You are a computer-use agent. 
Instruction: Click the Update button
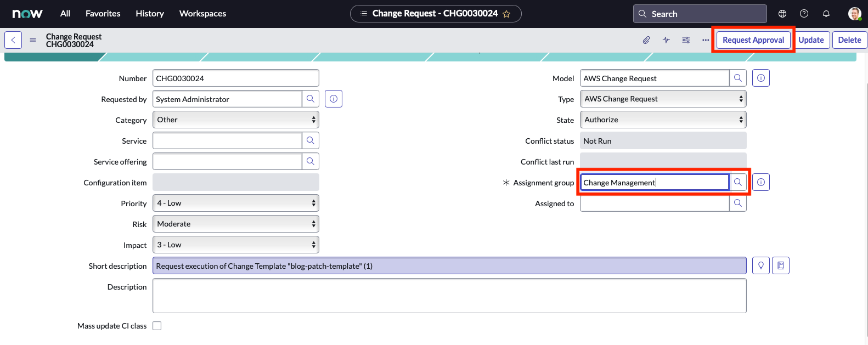pos(811,40)
